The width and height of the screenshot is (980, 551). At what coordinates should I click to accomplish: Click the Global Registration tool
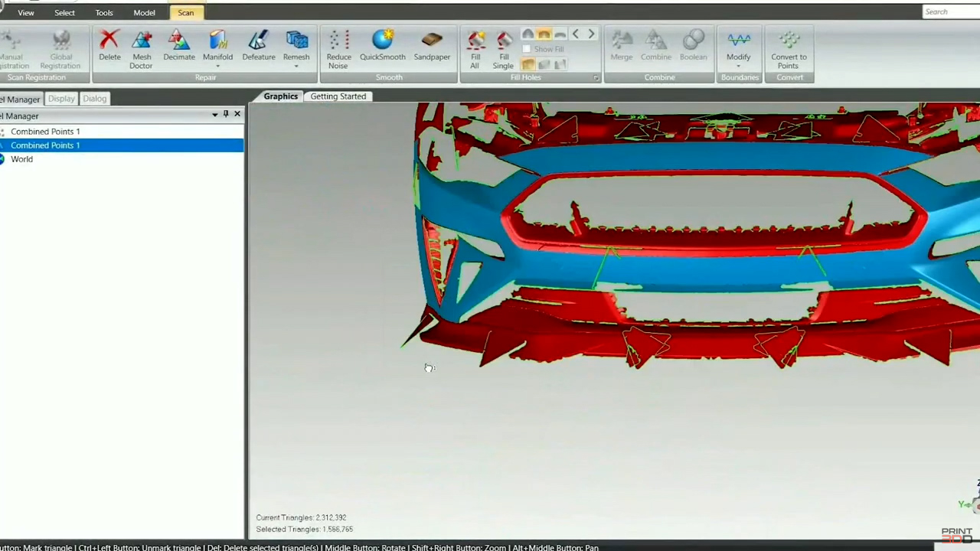(x=60, y=49)
